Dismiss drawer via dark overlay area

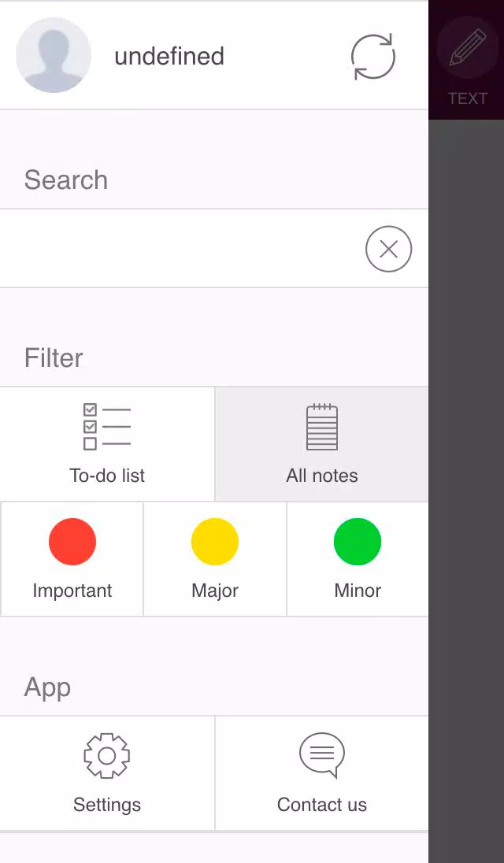point(466,491)
